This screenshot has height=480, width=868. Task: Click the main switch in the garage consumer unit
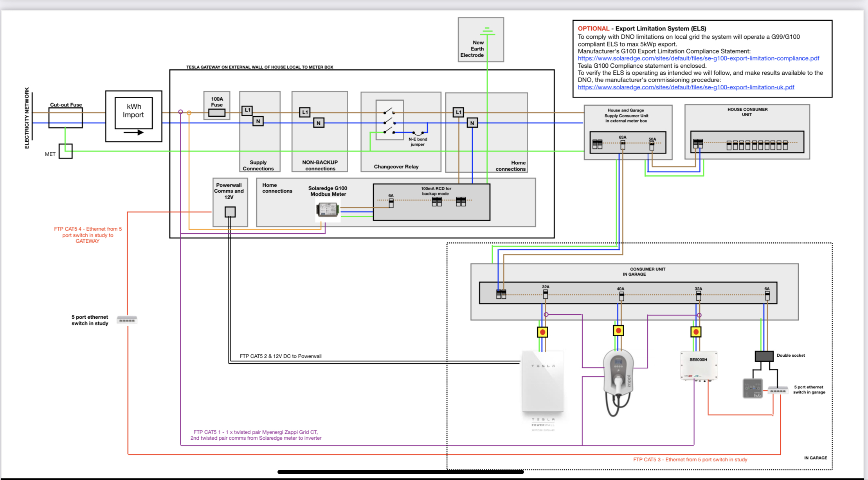click(x=501, y=294)
